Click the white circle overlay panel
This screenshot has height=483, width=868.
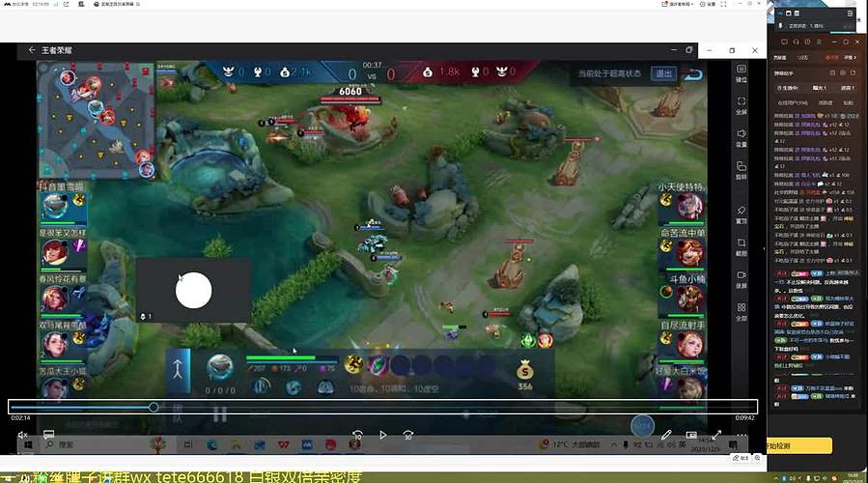193,290
